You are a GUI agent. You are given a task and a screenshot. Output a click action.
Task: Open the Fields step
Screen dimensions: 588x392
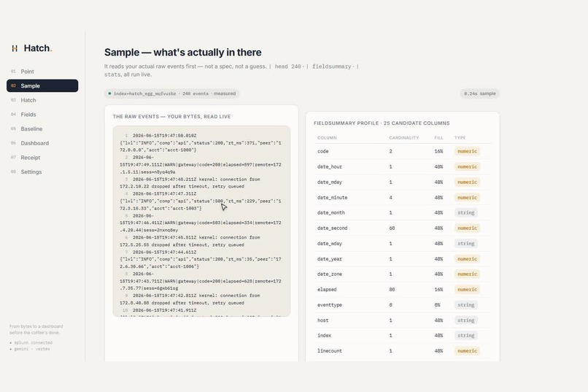[42, 115]
